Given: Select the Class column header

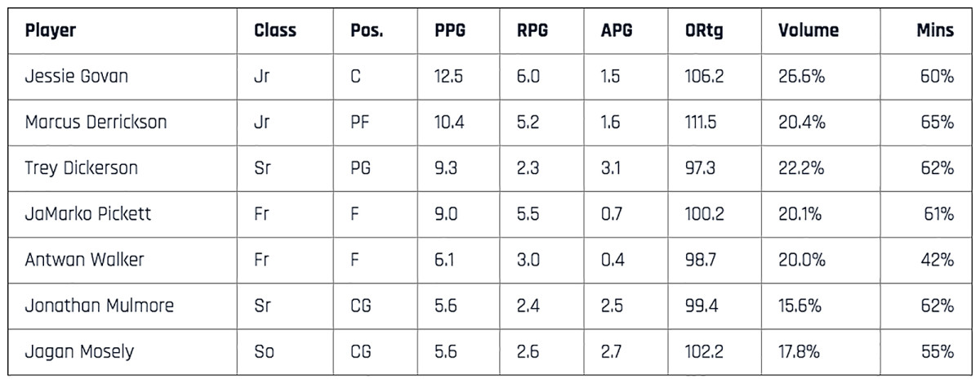Looking at the screenshot, I should (275, 31).
